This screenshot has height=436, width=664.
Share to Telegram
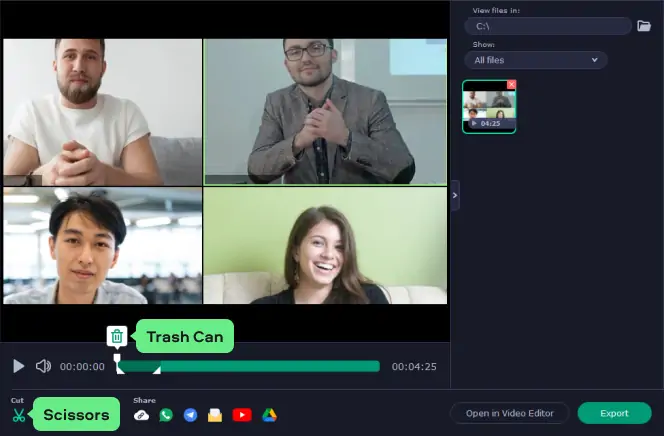[x=191, y=415]
